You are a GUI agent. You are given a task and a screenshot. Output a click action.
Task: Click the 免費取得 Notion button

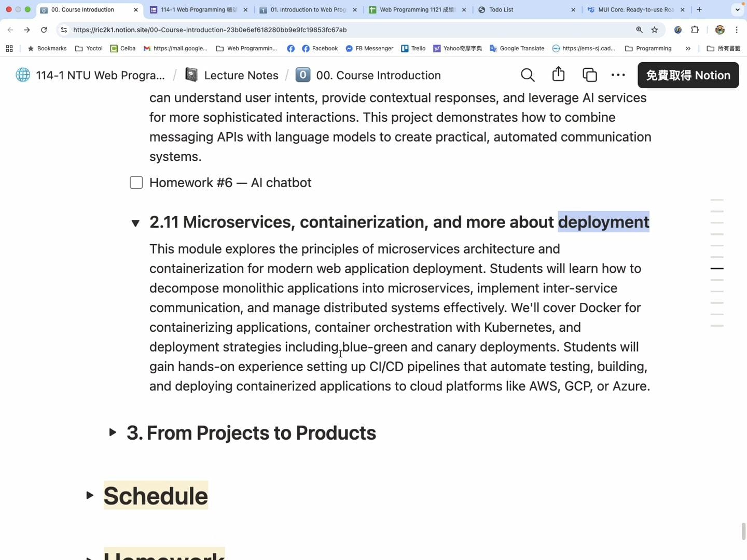coord(688,75)
